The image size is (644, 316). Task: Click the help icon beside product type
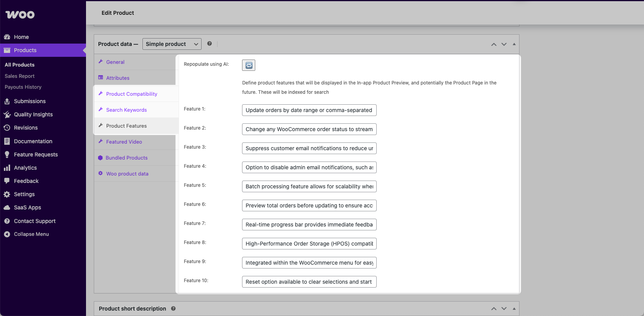[209, 44]
